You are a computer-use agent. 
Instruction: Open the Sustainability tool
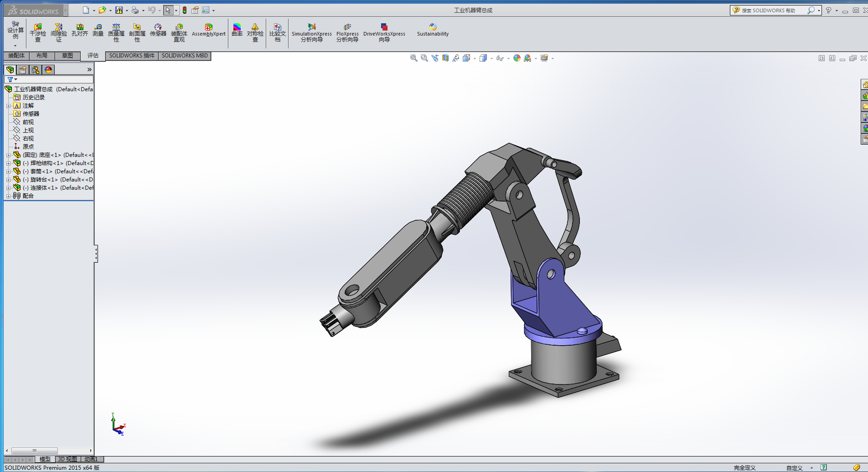(x=433, y=30)
